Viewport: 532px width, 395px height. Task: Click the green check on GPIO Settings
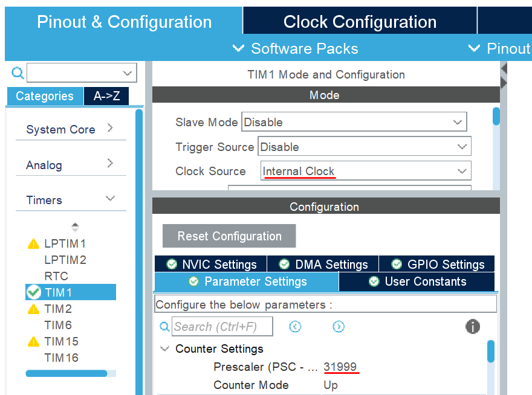[x=397, y=264]
